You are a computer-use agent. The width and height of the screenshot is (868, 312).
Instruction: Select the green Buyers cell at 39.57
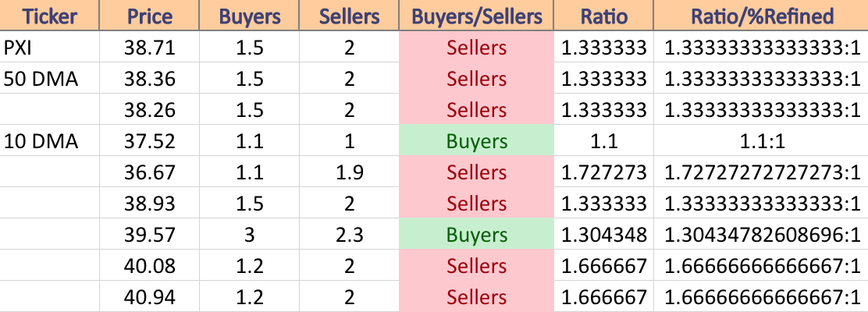click(x=476, y=234)
